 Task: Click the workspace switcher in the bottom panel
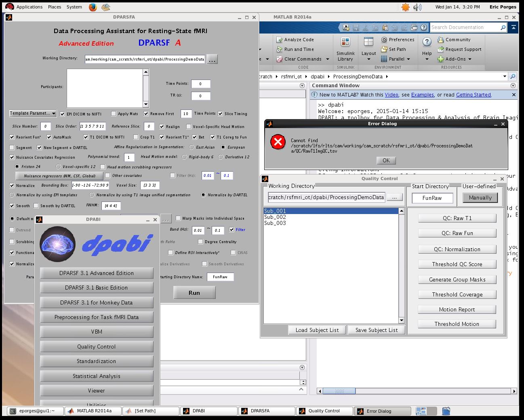tap(426, 411)
